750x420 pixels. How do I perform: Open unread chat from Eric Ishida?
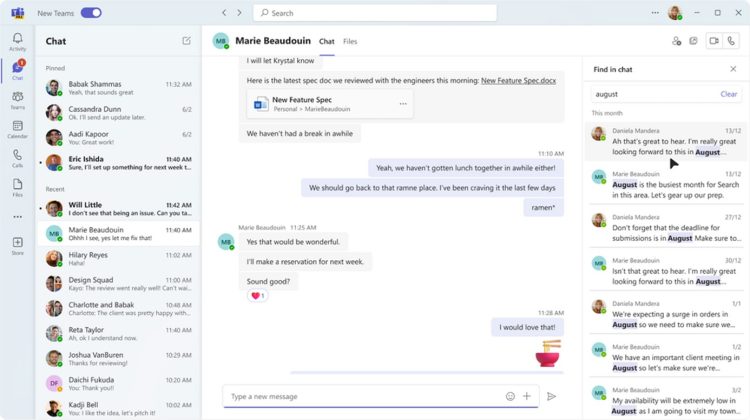[119, 163]
